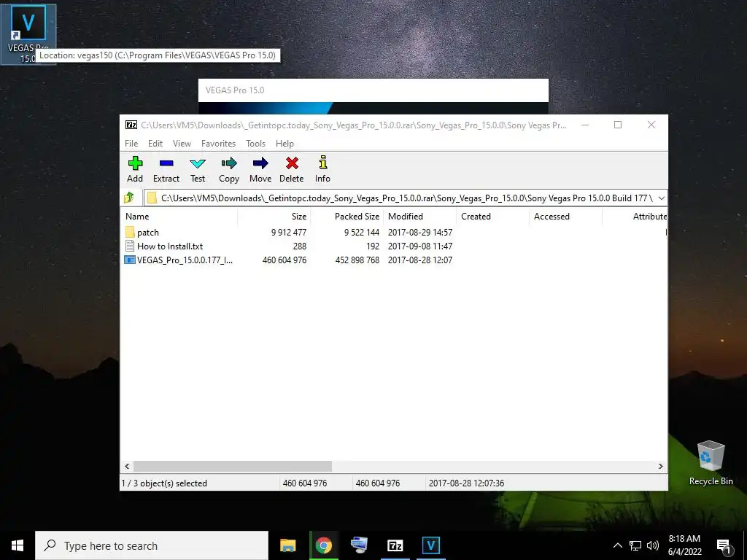
Task: Click the 7z icon in title bar
Action: pyautogui.click(x=131, y=125)
